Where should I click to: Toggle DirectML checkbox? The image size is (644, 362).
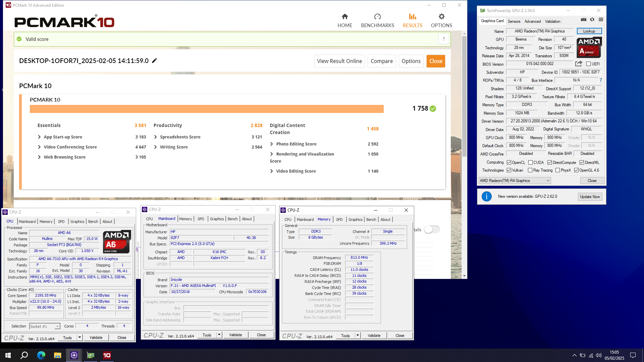click(x=582, y=163)
